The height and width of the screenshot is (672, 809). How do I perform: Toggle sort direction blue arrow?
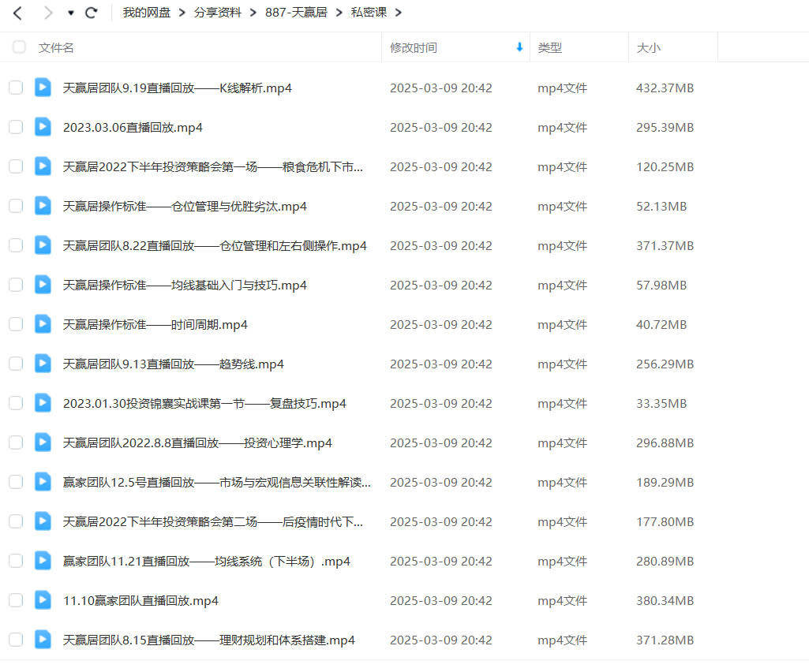point(519,47)
